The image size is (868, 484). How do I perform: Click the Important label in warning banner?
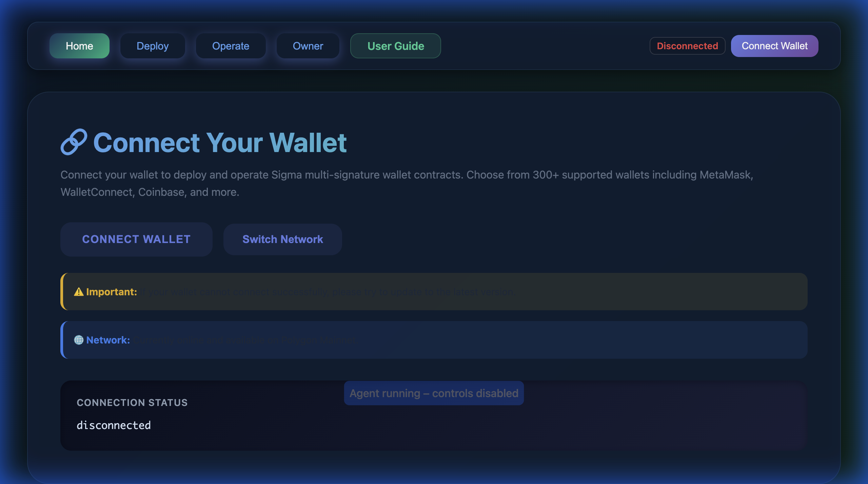[112, 292]
